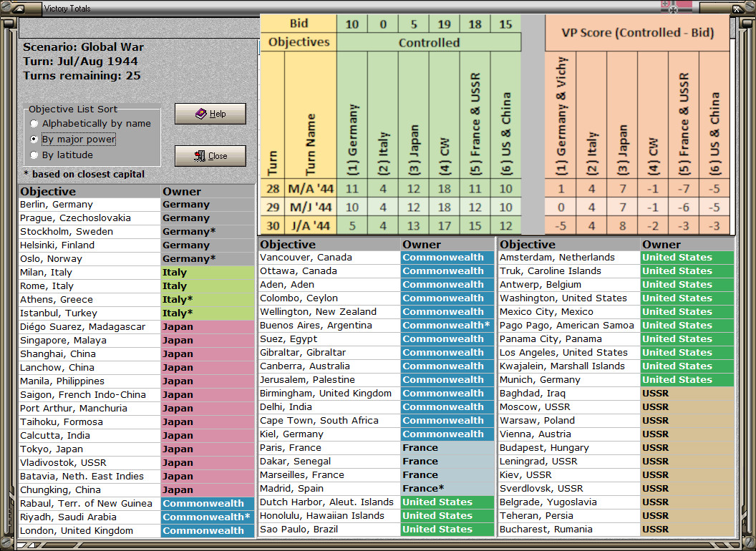Click Italy* owner of Istanbul, Turkey
Image resolution: width=756 pixels, height=551 pixels.
tap(208, 313)
